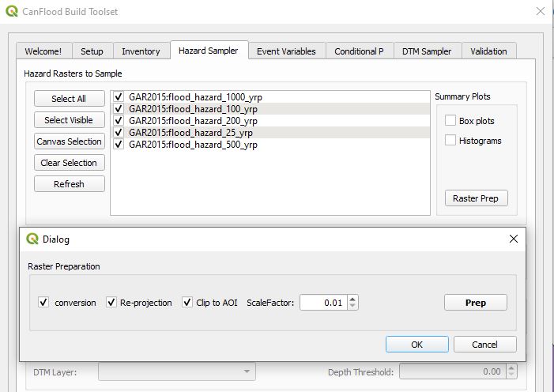Select the GAR2015:flood_hazard_500_yrp row text
Viewport: 554px width, 392px height.
coord(193,145)
